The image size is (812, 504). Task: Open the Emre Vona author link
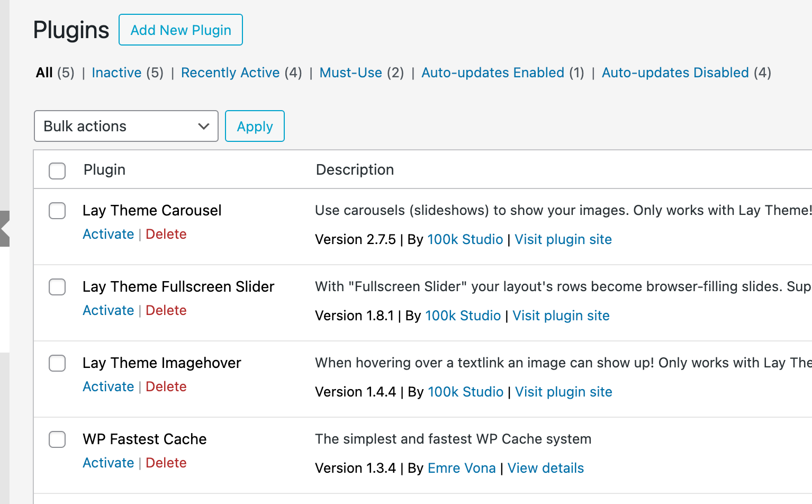tap(461, 468)
